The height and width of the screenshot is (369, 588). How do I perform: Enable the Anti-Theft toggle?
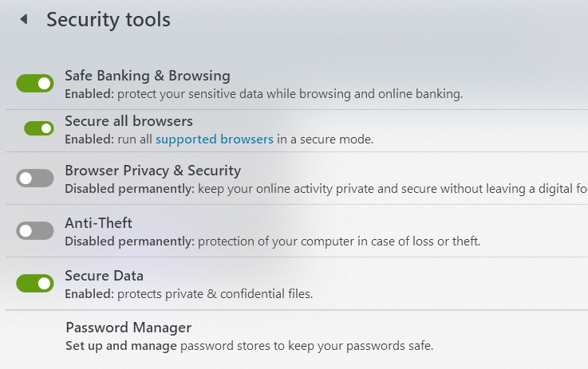pos(35,230)
